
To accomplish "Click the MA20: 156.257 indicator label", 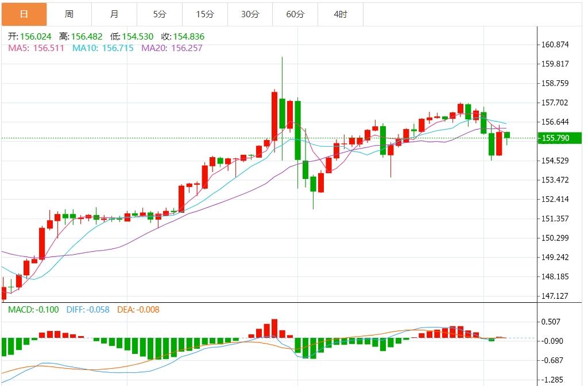I will [172, 48].
